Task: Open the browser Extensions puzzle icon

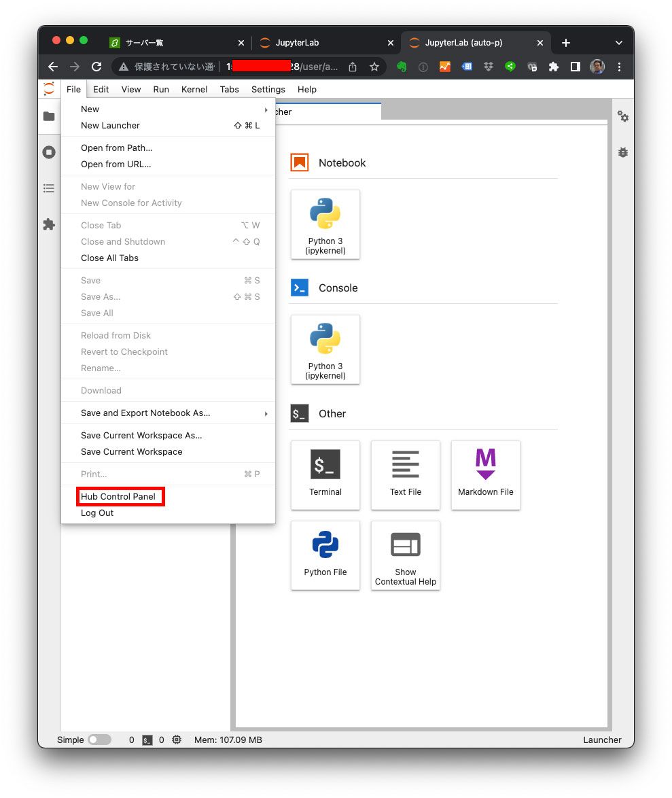Action: point(554,67)
